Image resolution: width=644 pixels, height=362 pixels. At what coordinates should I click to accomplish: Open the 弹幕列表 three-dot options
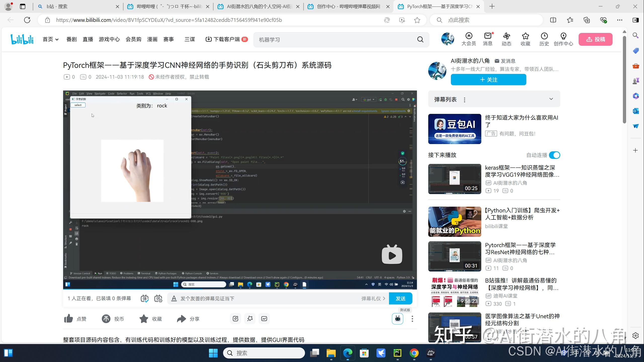(x=464, y=100)
